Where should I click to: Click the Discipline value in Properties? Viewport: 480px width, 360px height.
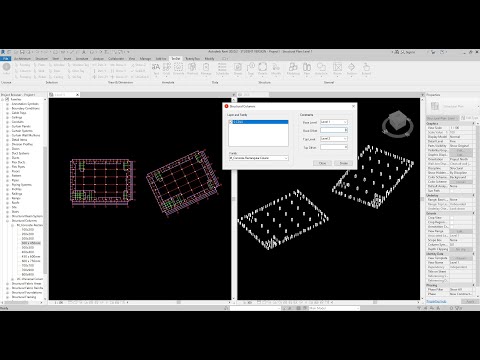pyautogui.click(x=461, y=168)
